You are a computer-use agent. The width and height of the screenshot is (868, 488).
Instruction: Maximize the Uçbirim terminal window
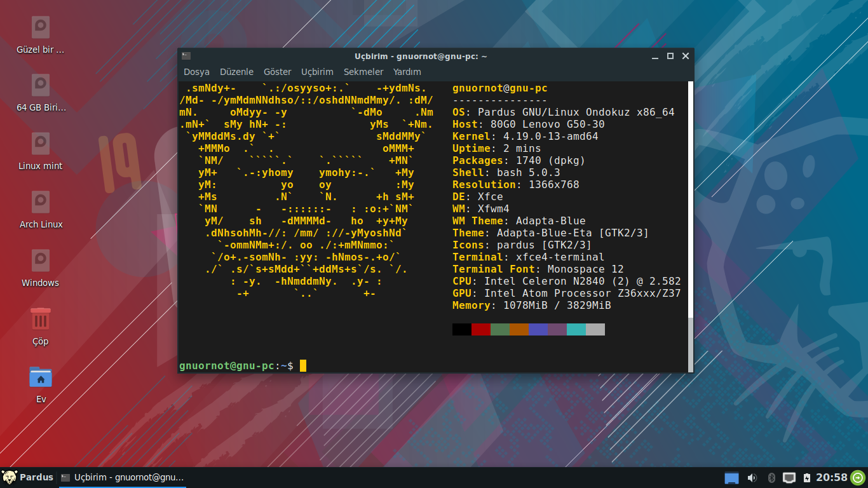pyautogui.click(x=670, y=56)
